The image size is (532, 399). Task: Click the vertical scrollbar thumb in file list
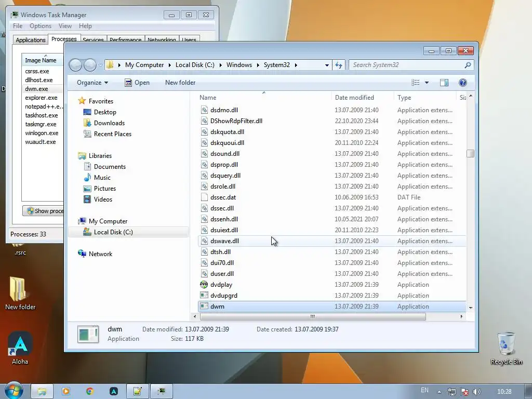[470, 153]
